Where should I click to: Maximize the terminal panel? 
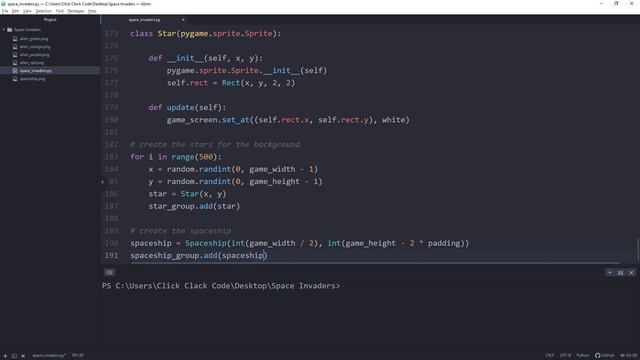coord(620,273)
